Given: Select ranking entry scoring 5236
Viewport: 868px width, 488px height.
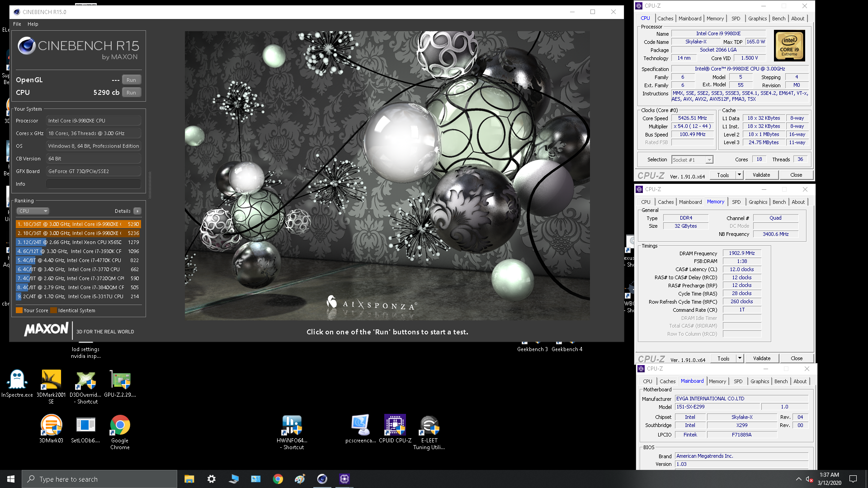Looking at the screenshot, I should 78,233.
